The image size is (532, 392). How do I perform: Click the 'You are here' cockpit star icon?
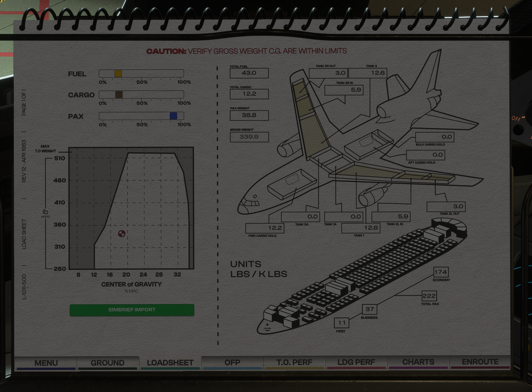pyautogui.click(x=267, y=325)
